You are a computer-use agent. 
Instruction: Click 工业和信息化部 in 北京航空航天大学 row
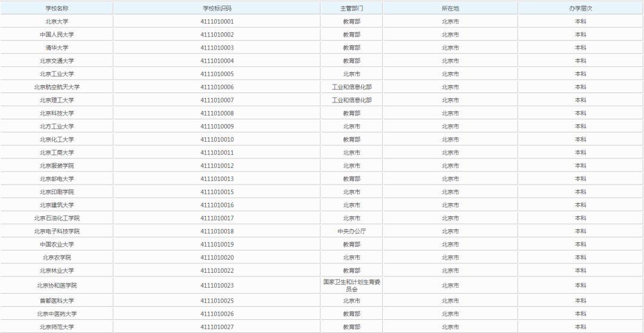(352, 87)
